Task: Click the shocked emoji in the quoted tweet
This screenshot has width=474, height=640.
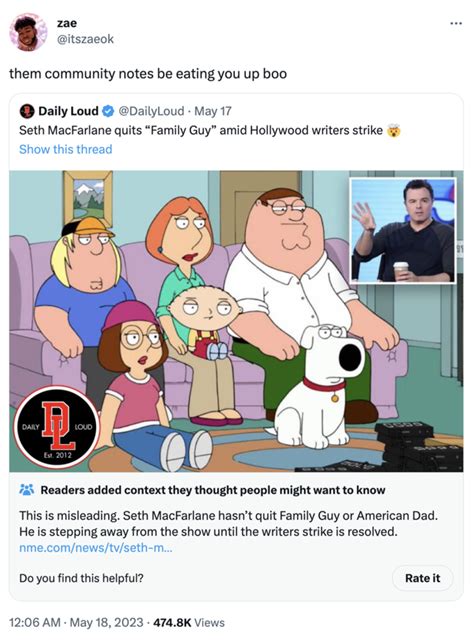Action: coord(394,131)
